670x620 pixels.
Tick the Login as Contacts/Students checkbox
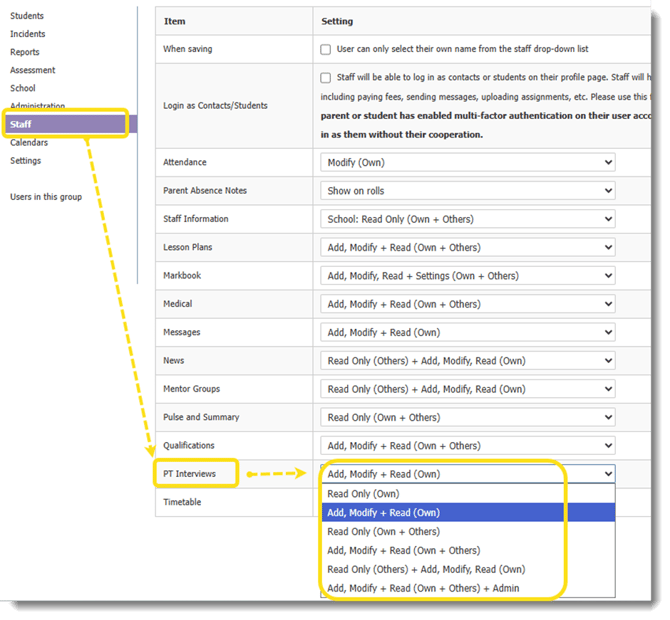[326, 78]
